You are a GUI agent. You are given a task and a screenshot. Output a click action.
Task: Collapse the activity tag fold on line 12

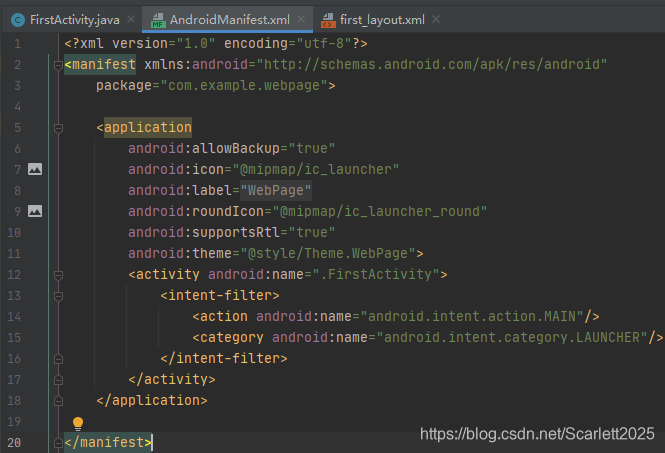point(59,275)
